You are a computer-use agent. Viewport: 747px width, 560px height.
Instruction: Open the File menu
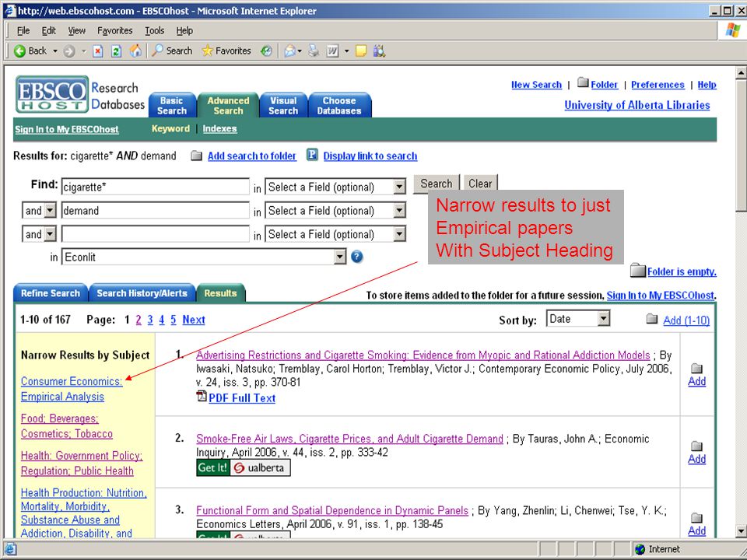23,31
